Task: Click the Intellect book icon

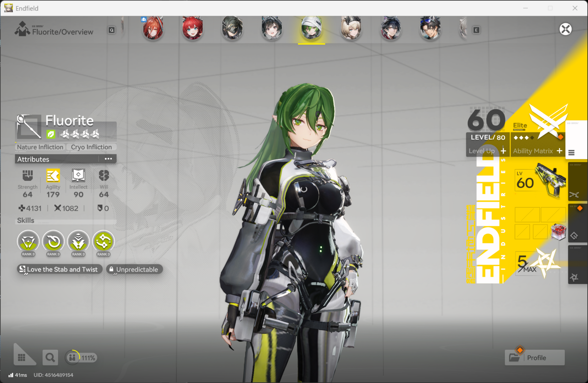Action: (x=78, y=176)
